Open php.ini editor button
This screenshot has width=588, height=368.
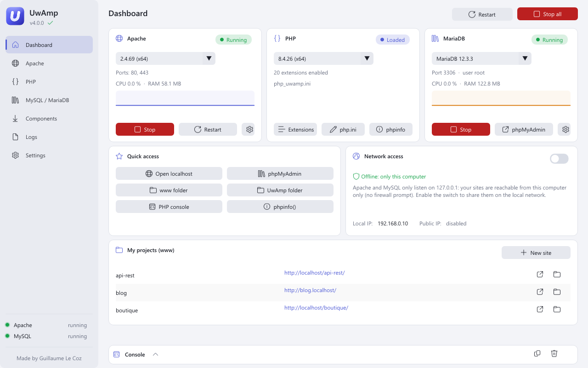(343, 129)
